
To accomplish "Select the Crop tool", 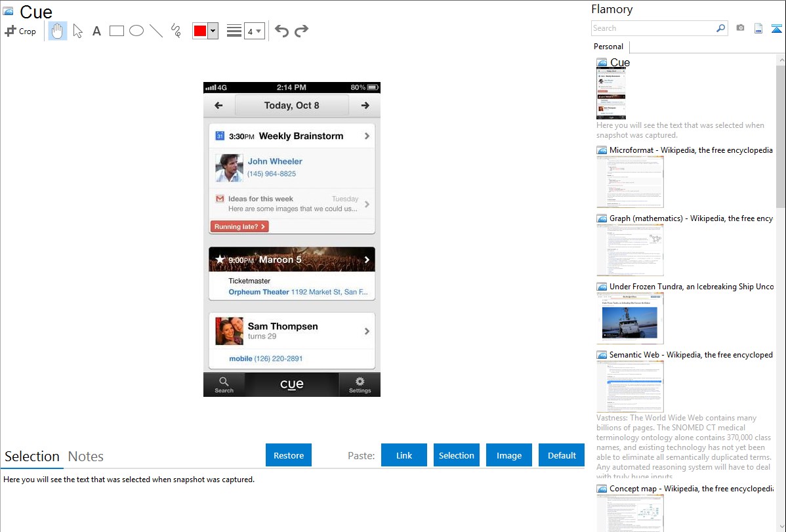I will [x=20, y=31].
